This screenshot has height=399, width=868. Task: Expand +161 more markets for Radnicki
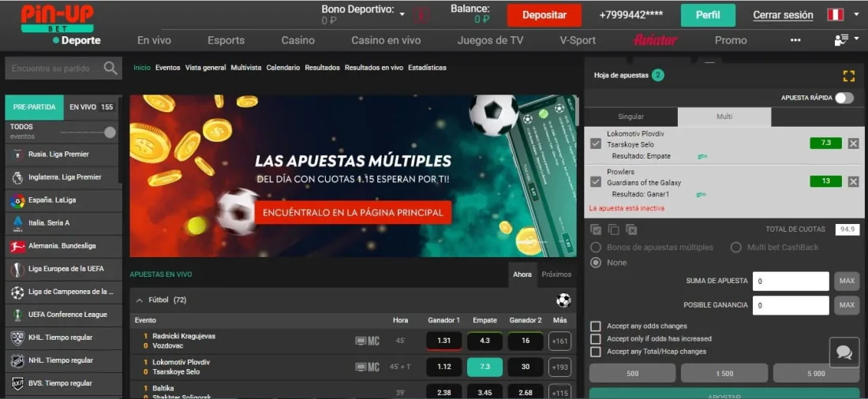(559, 341)
